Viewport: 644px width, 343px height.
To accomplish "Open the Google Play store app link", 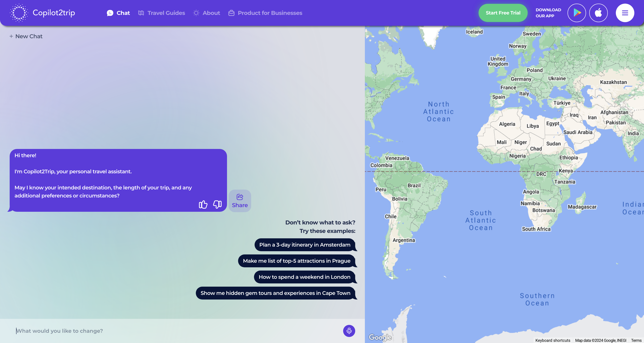I will pyautogui.click(x=577, y=13).
